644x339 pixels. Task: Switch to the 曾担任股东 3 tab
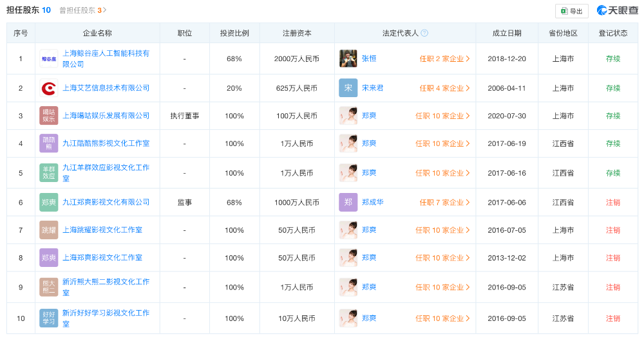[83, 10]
